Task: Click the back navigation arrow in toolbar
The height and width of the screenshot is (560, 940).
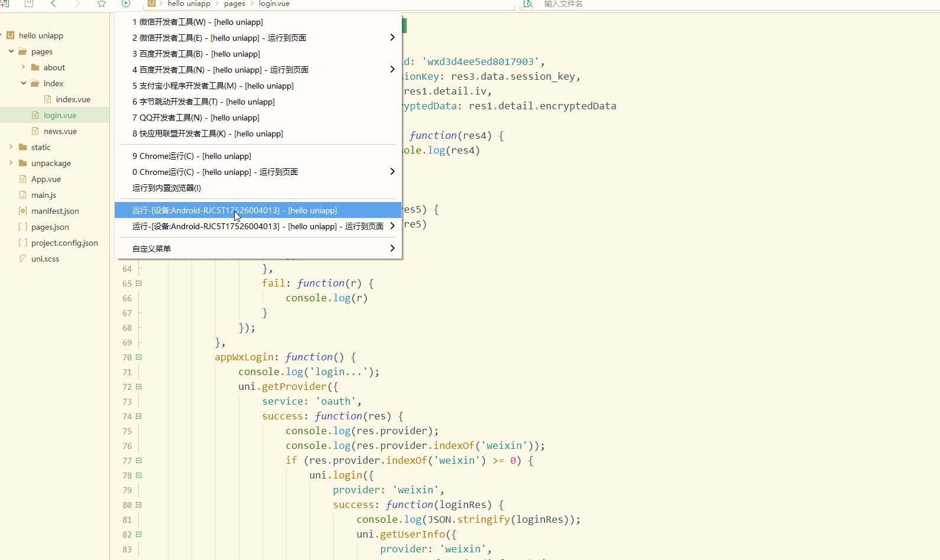Action: (x=53, y=4)
